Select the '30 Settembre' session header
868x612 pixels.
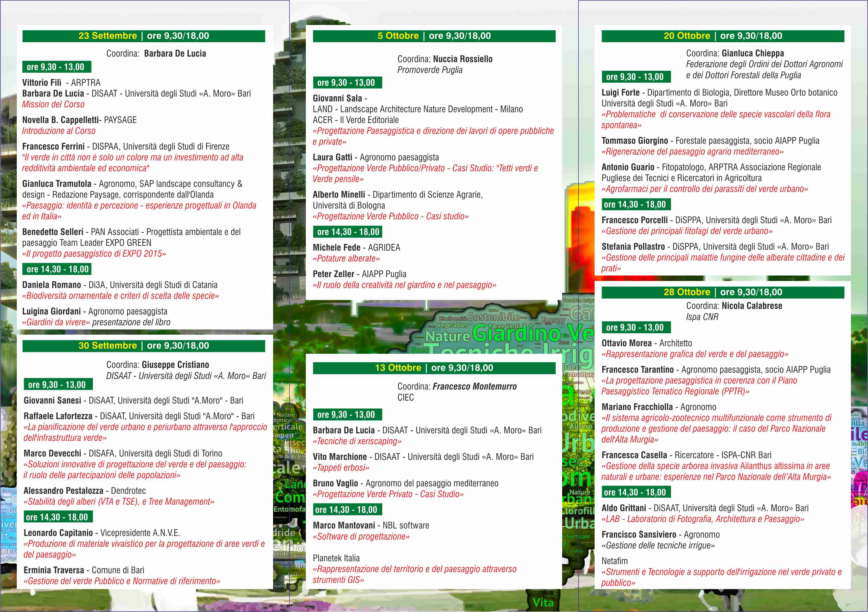(x=144, y=346)
